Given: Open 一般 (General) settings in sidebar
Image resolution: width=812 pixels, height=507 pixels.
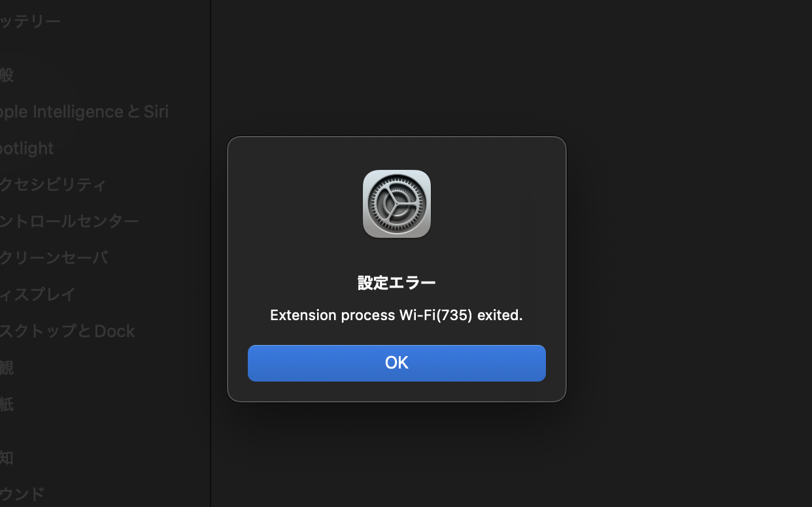Looking at the screenshot, I should pos(7,74).
